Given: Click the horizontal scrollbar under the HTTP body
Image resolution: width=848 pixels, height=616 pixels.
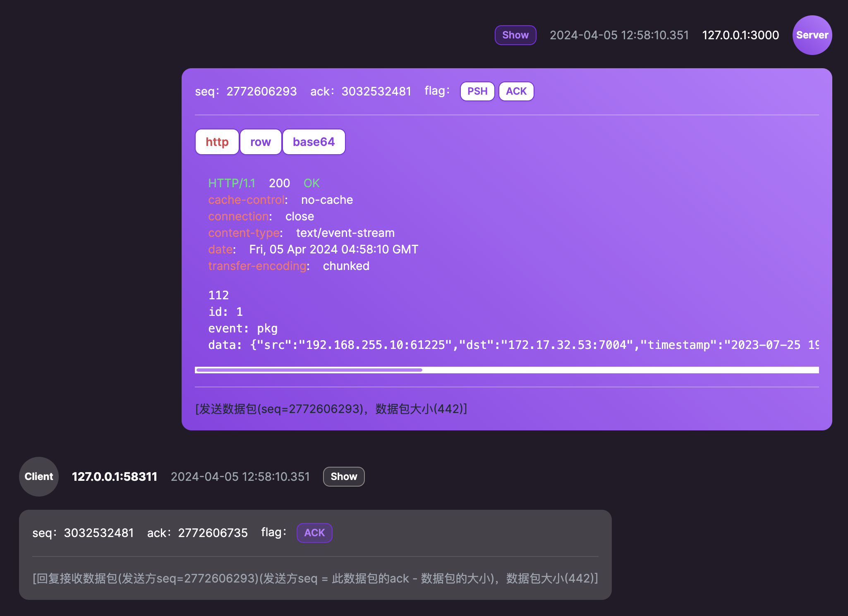Looking at the screenshot, I should [507, 370].
